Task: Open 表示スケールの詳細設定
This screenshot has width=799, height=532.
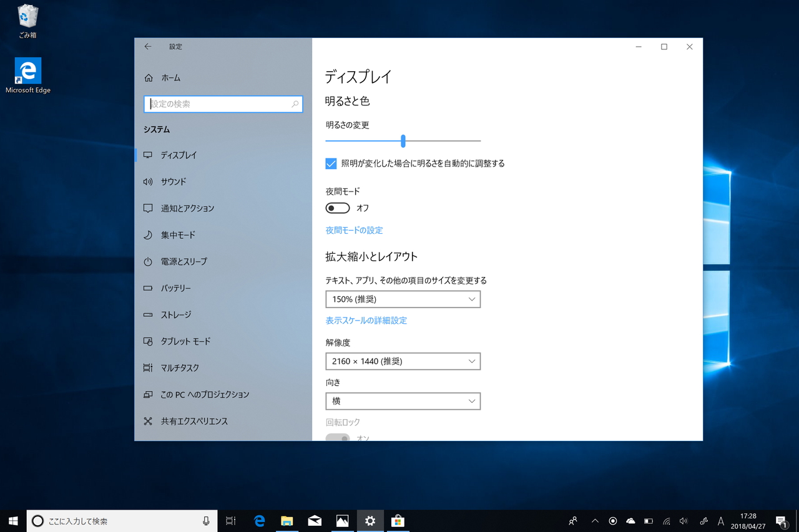Action: coord(365,320)
